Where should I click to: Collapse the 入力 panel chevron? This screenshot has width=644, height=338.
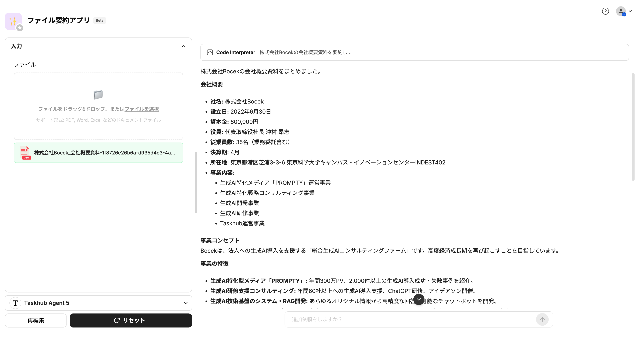point(183,46)
